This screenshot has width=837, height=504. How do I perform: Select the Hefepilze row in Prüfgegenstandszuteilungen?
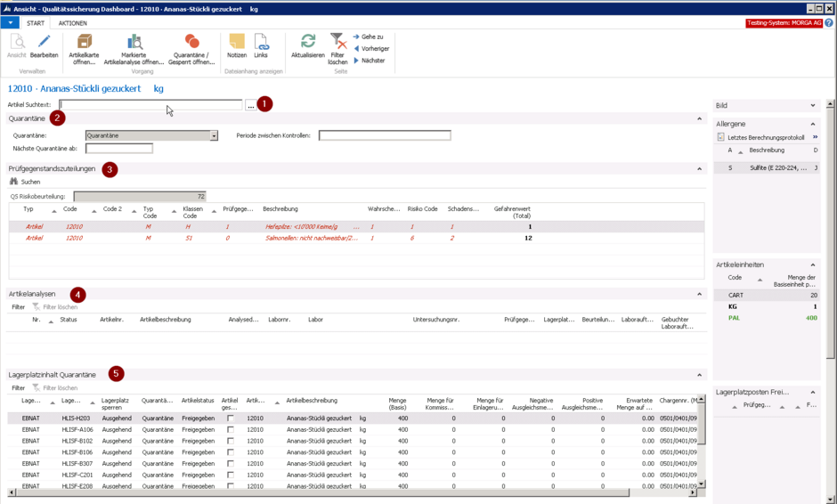pyautogui.click(x=356, y=226)
